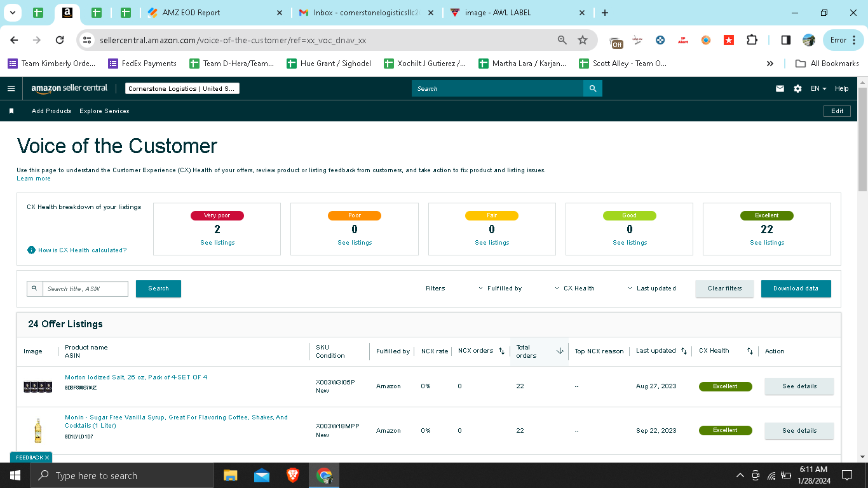The width and height of the screenshot is (868, 488).
Task: Click the red star extension icon
Action: coord(729,40)
